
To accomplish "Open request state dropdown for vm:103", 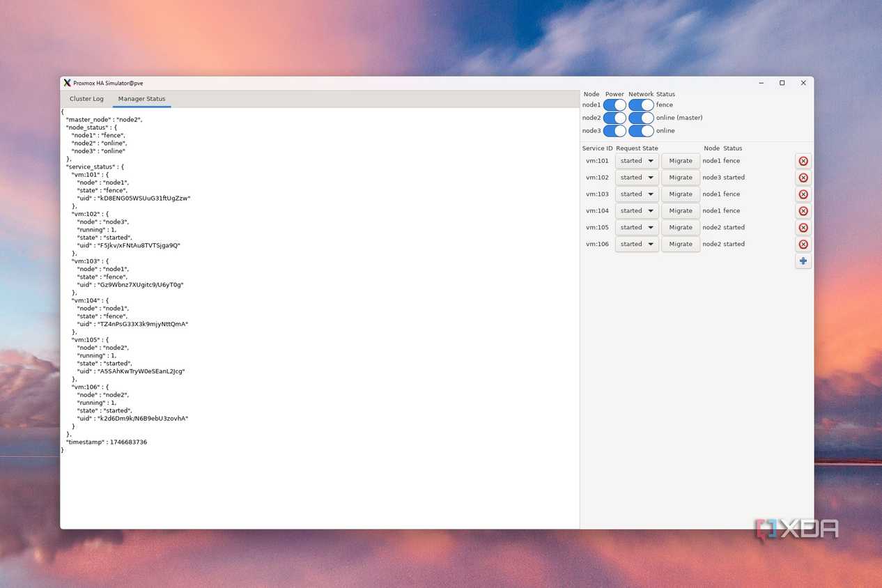I will (x=637, y=194).
